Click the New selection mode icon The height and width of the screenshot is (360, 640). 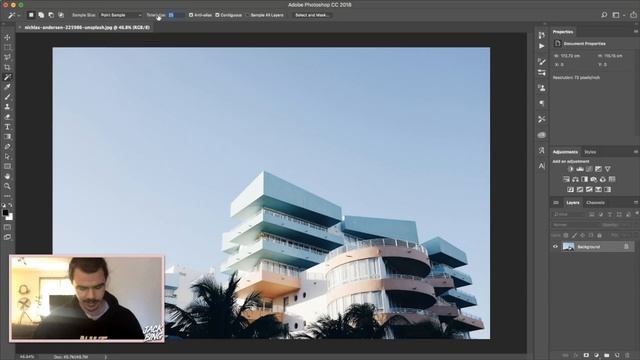(31, 15)
